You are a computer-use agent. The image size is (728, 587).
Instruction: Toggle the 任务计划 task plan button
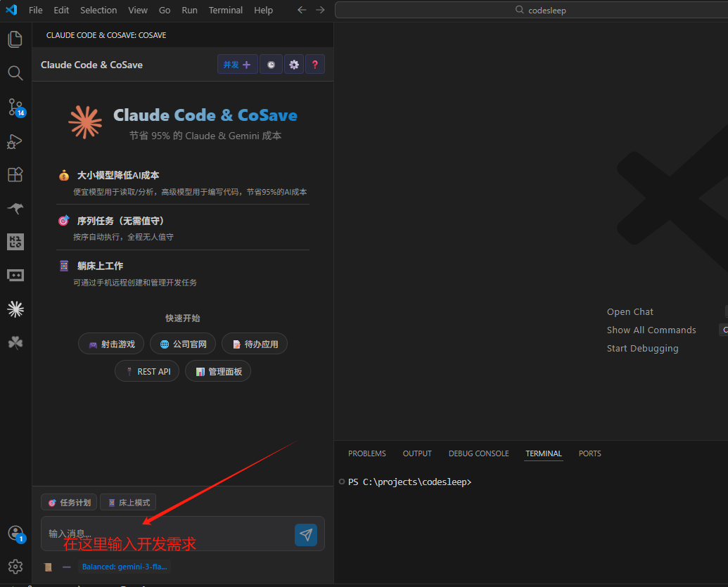pyautogui.click(x=69, y=503)
